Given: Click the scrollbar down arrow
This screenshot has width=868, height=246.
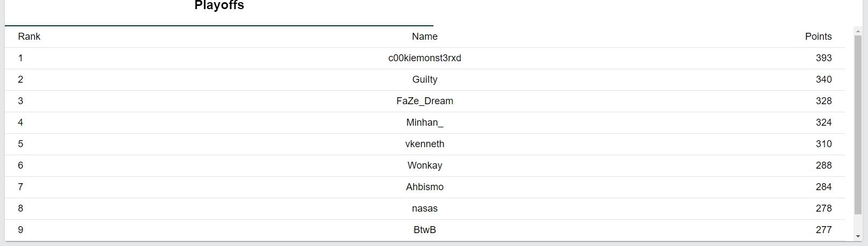Looking at the screenshot, I should click(858, 236).
